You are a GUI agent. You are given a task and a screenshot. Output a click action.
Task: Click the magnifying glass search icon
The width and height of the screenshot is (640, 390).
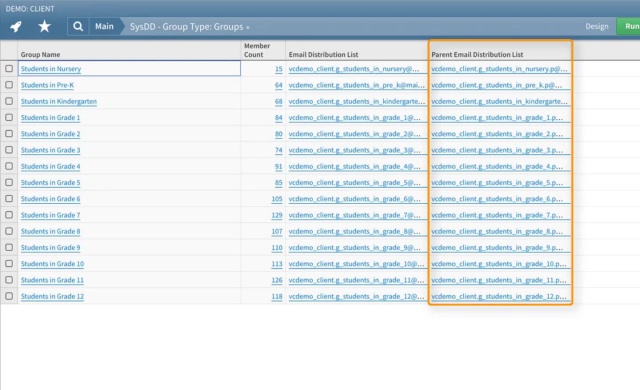point(78,27)
